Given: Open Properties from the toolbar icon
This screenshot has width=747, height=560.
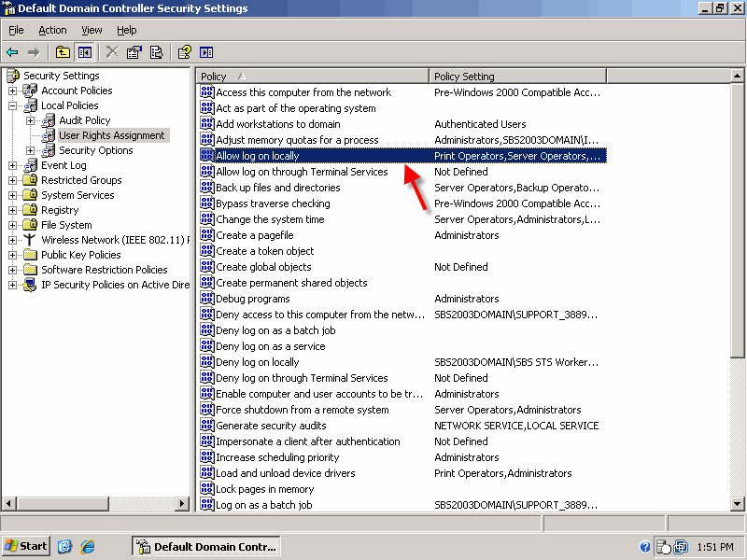Looking at the screenshot, I should pos(134,52).
